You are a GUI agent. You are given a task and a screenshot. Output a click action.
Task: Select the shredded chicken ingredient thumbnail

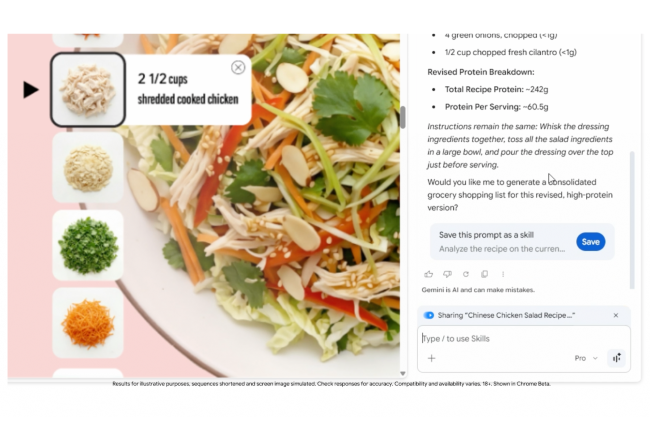[x=88, y=90]
